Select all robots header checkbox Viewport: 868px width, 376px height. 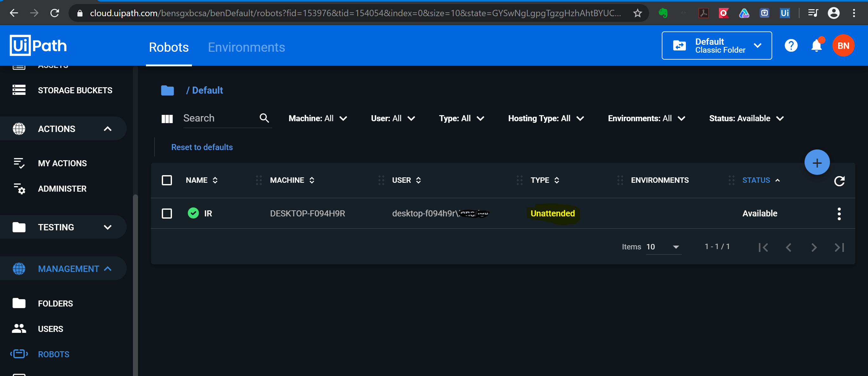tap(167, 180)
